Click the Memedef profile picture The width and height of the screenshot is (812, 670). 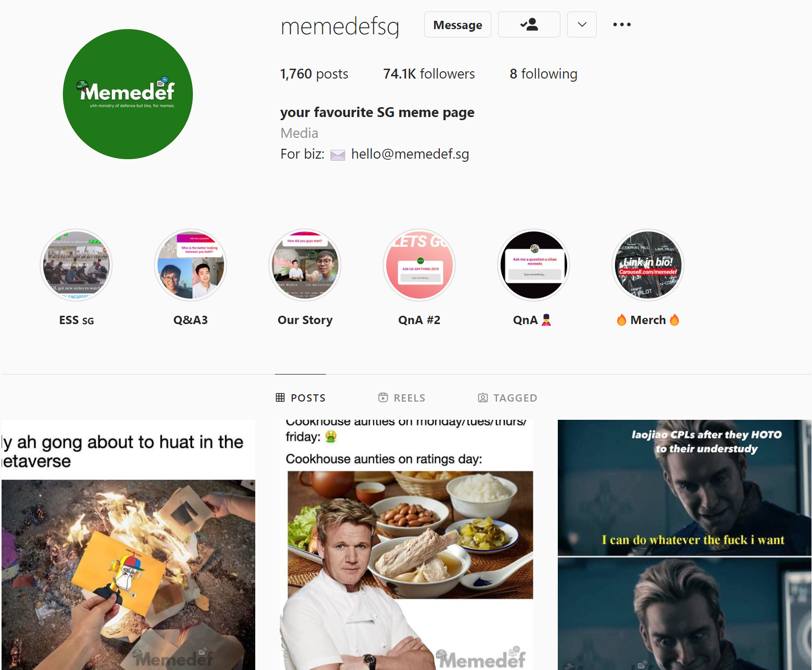tap(128, 94)
